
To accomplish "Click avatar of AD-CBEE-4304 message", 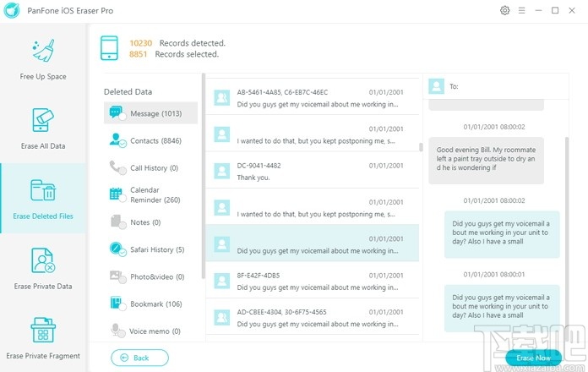I will pos(221,318).
